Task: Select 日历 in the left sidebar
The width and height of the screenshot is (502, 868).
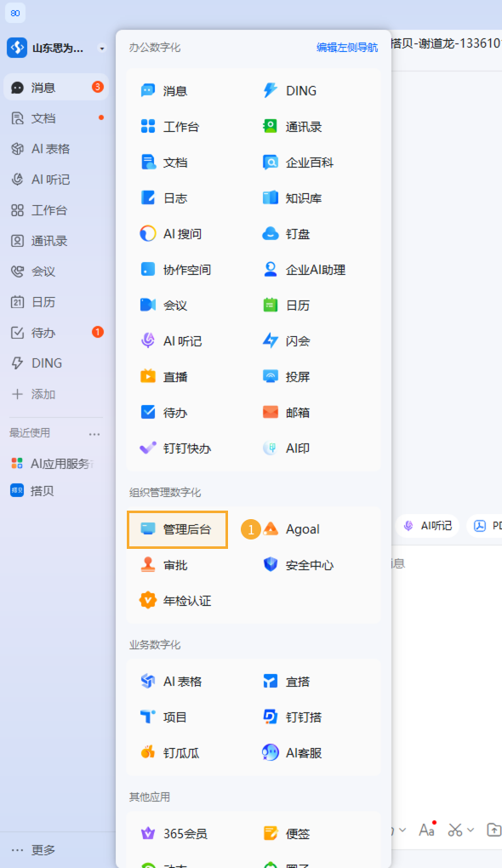Action: point(56,302)
